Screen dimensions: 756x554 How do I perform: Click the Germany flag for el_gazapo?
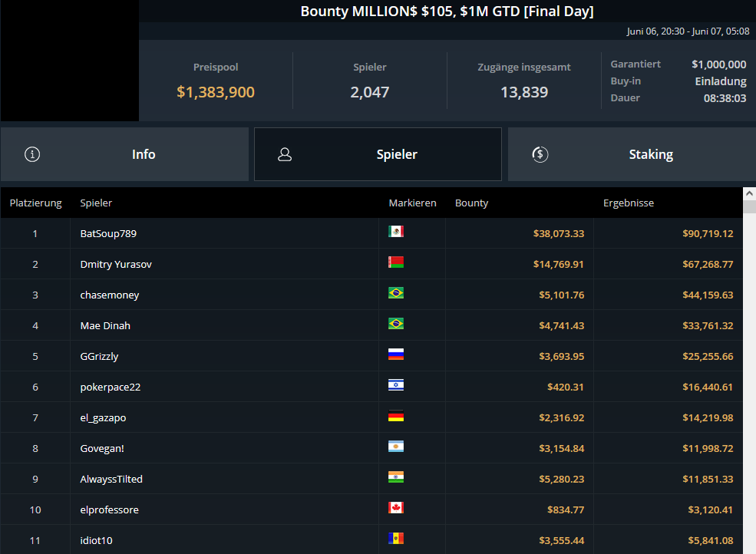click(396, 416)
